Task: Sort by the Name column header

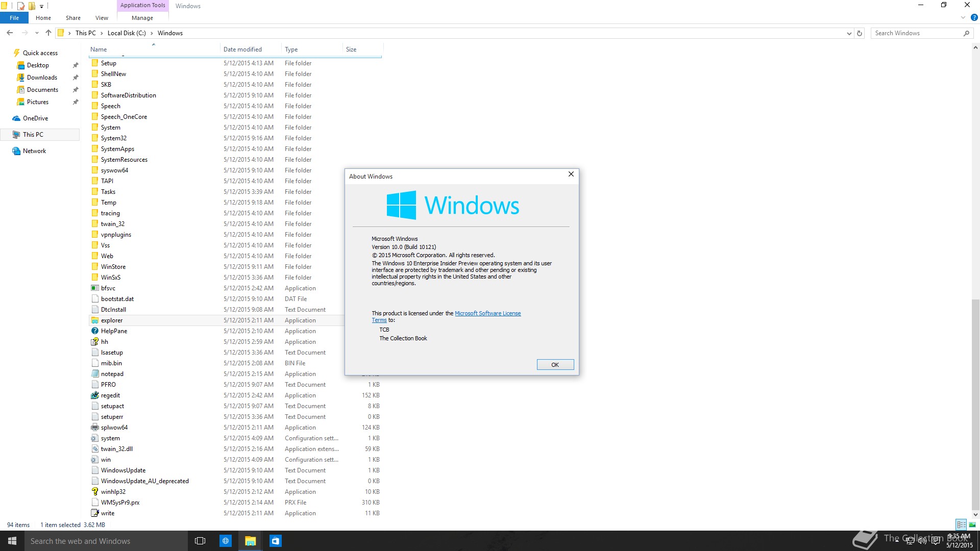Action: [x=154, y=49]
